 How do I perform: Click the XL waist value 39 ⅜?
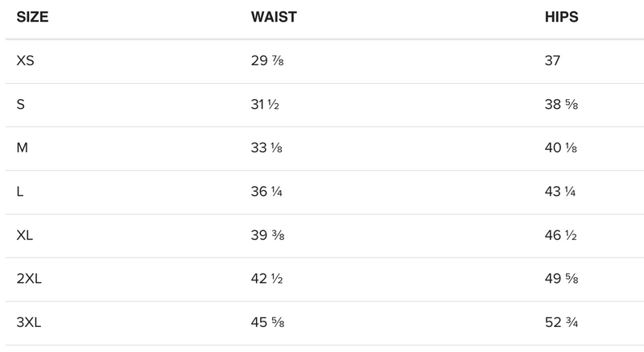coord(266,236)
